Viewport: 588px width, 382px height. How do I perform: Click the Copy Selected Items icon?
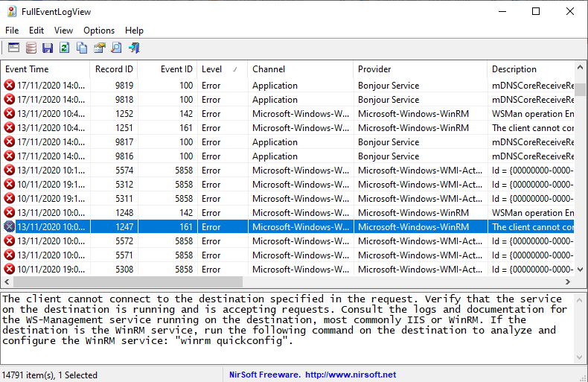(x=82, y=48)
